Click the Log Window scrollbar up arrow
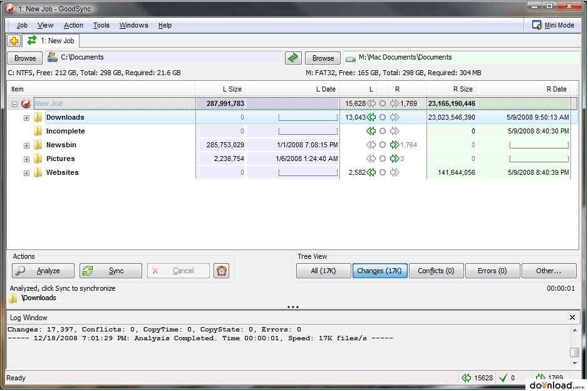Image resolution: width=588 pixels, height=391 pixels. click(574, 330)
